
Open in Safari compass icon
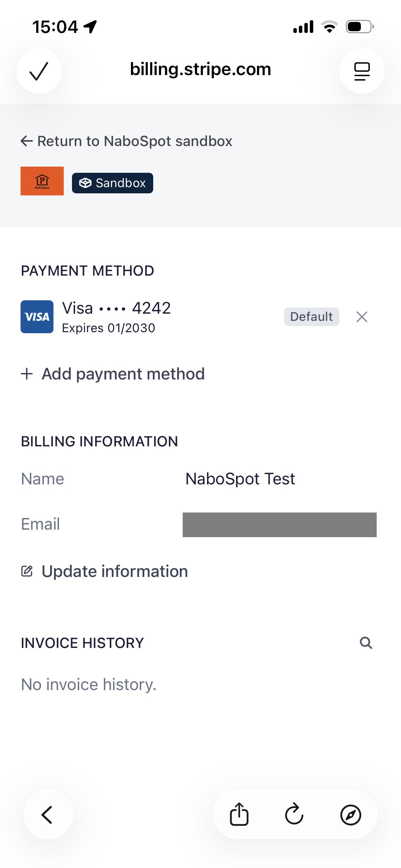click(x=350, y=815)
